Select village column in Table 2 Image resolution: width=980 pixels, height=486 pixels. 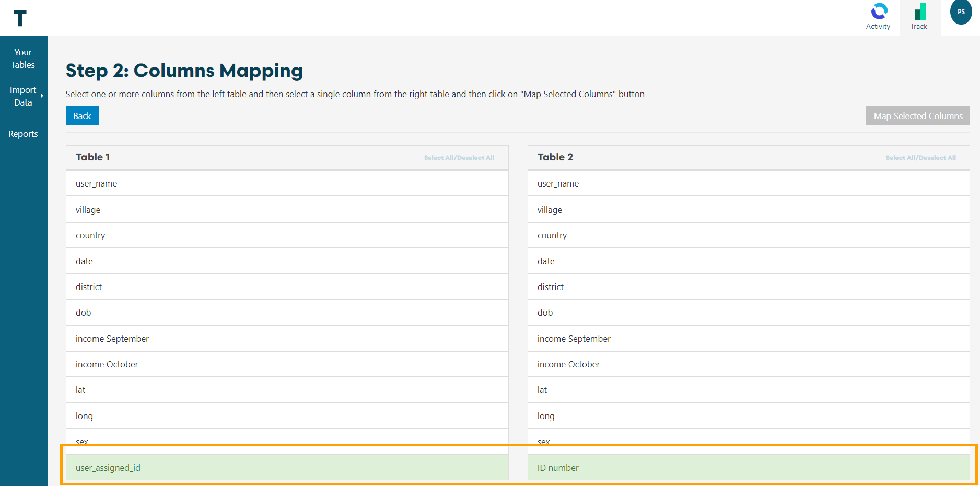748,210
